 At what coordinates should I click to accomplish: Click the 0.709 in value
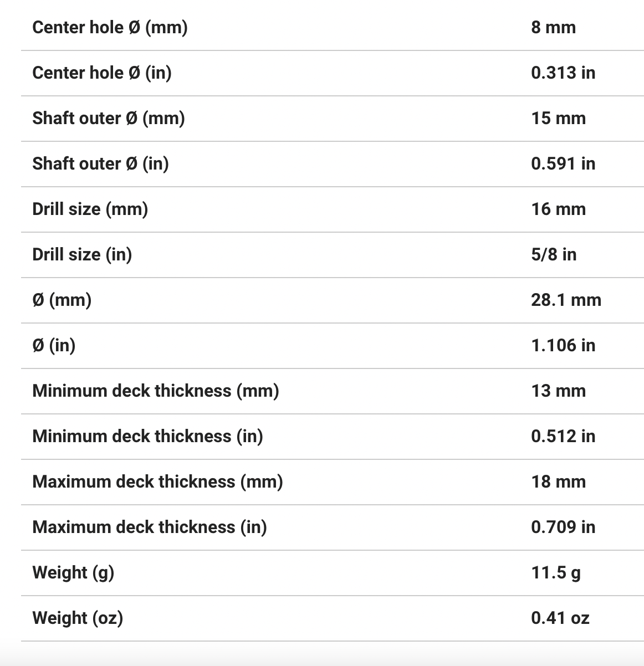[x=563, y=527]
